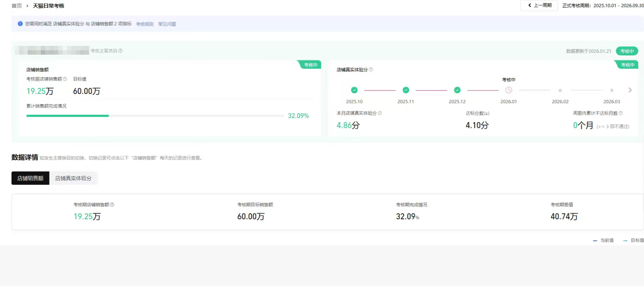Click help icon beside 周期内累计不达标月数

point(621,113)
